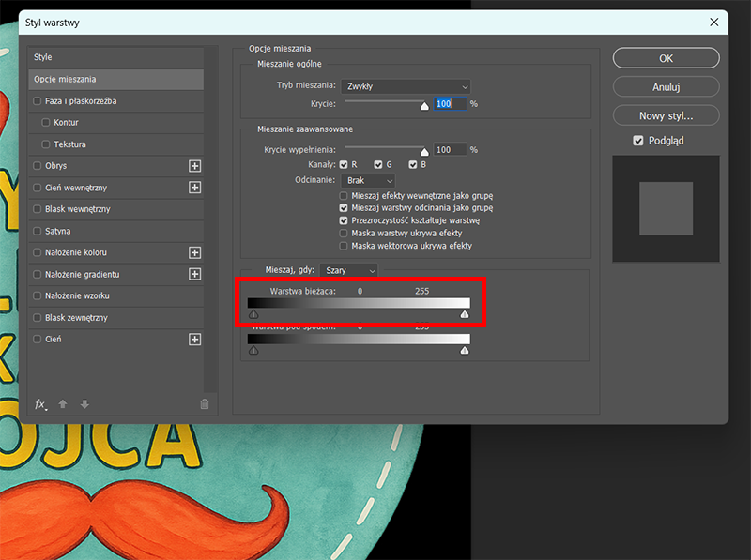Click the move effect up arrow icon

(x=63, y=404)
